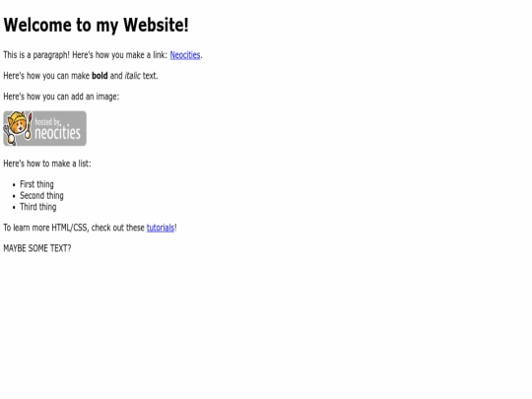Select the First thing list item

click(36, 184)
